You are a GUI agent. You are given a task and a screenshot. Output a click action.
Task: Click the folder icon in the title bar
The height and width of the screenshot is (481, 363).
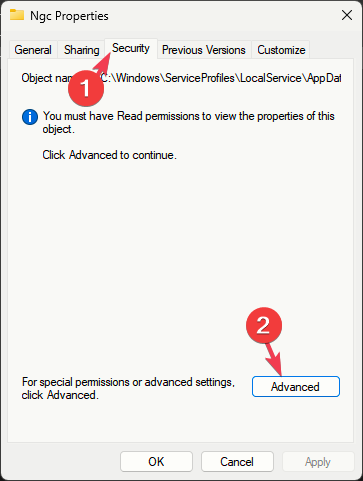17,15
